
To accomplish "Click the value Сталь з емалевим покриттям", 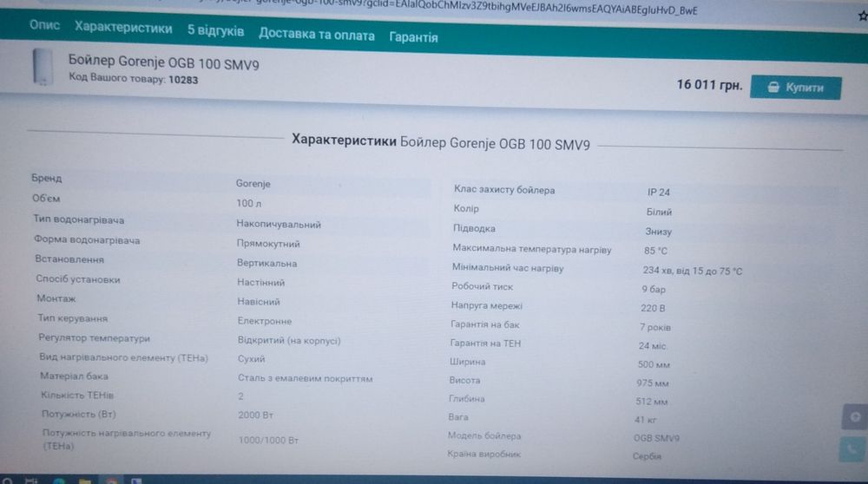I will click(x=305, y=378).
